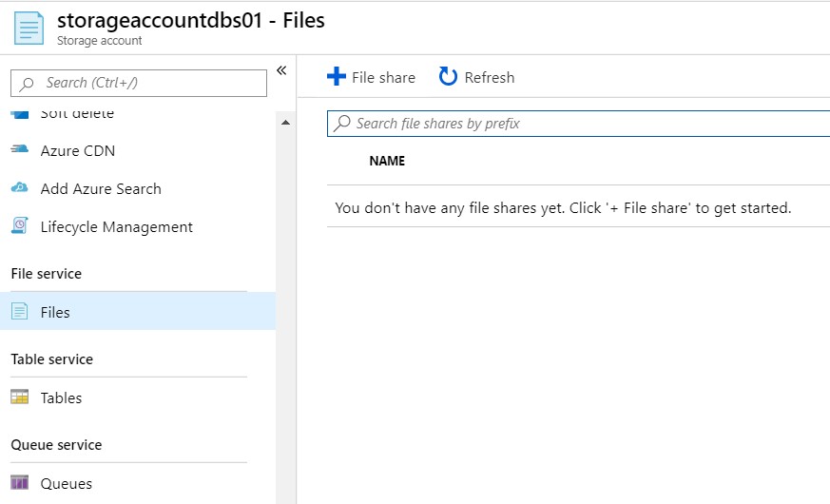Click the Queue service section heading

click(x=57, y=445)
